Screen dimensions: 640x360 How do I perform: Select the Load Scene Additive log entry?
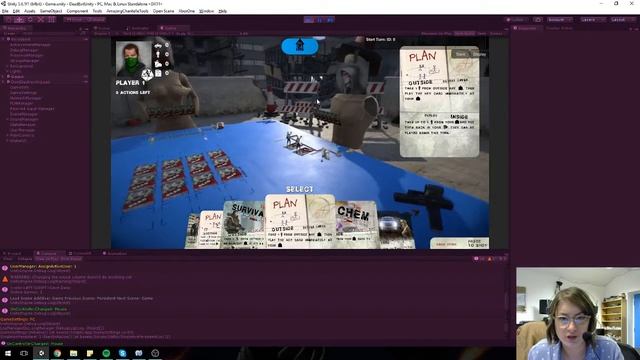(253, 300)
